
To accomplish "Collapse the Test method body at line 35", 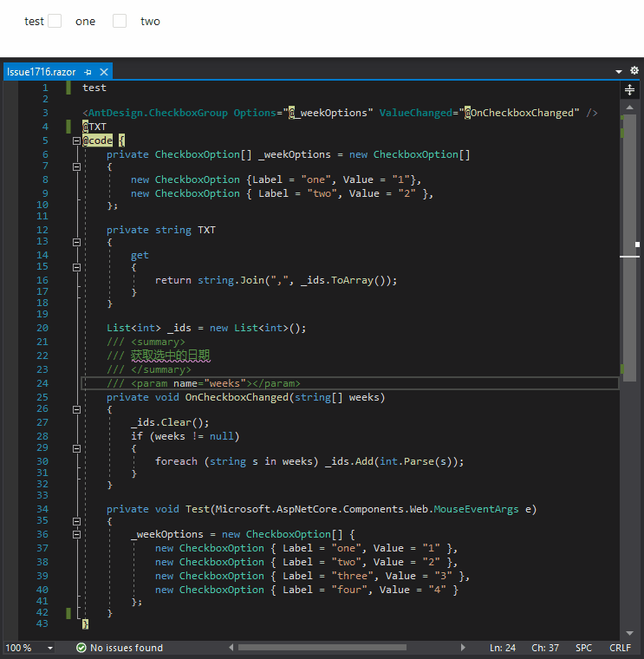I will [76, 521].
